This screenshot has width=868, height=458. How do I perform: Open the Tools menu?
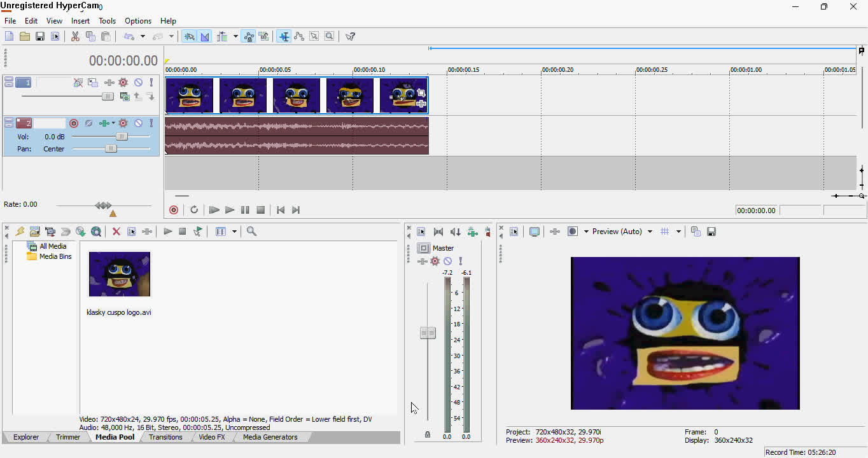point(107,21)
